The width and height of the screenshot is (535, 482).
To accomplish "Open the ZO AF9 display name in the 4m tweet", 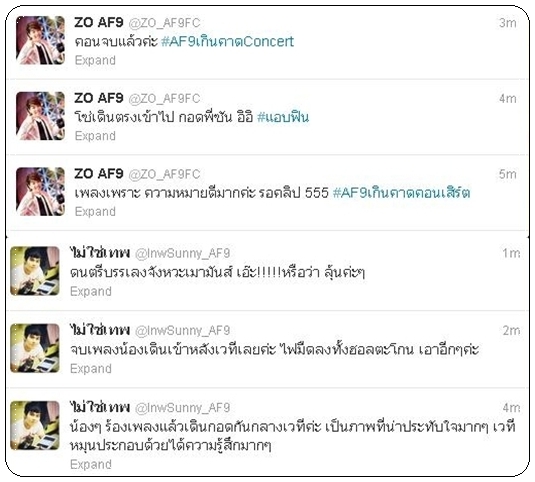I will pos(99,98).
